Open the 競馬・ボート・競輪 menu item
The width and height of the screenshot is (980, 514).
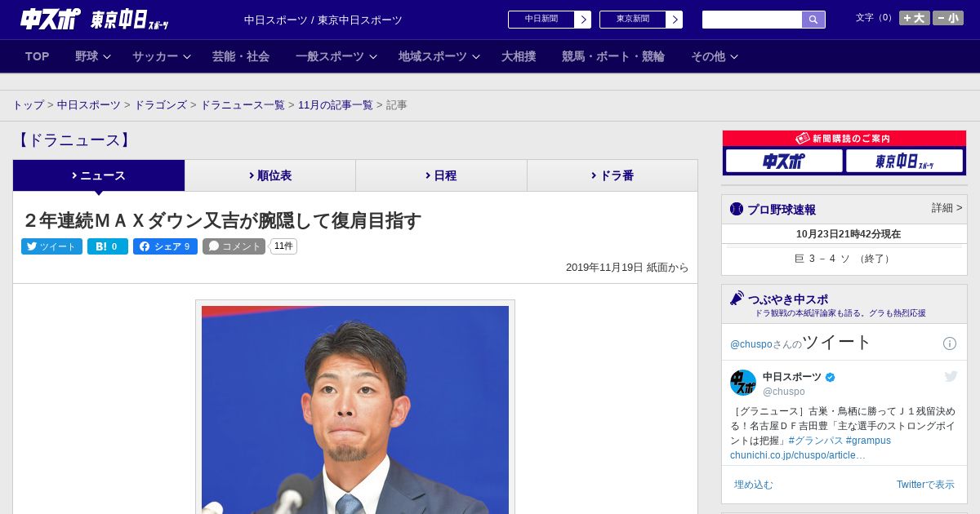tap(612, 56)
